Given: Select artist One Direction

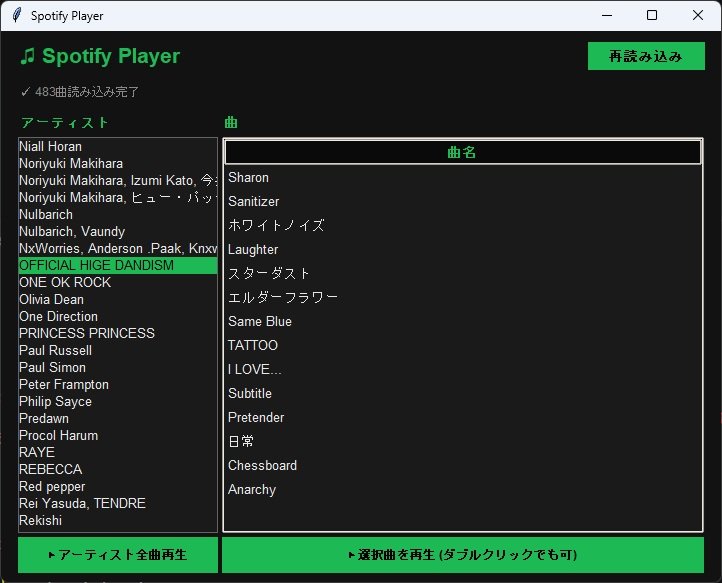Looking at the screenshot, I should [x=118, y=317].
